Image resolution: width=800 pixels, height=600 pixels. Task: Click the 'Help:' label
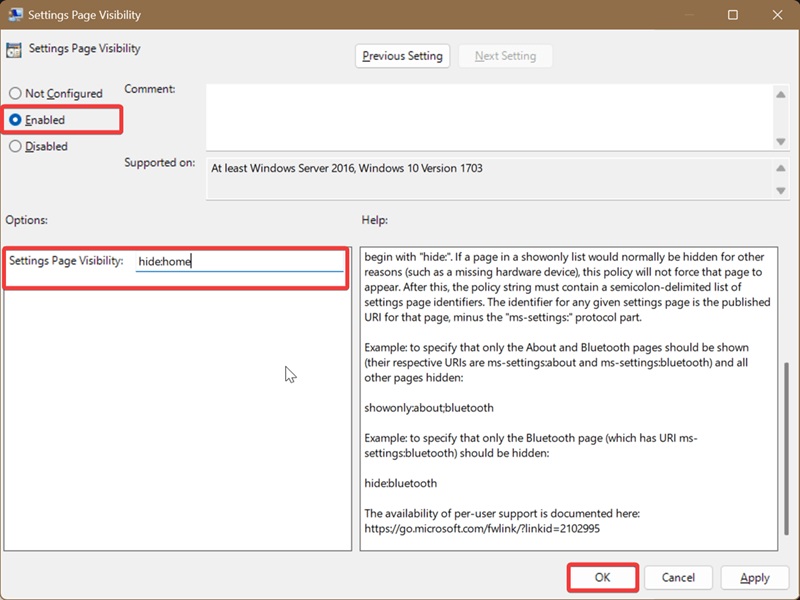tap(374, 220)
